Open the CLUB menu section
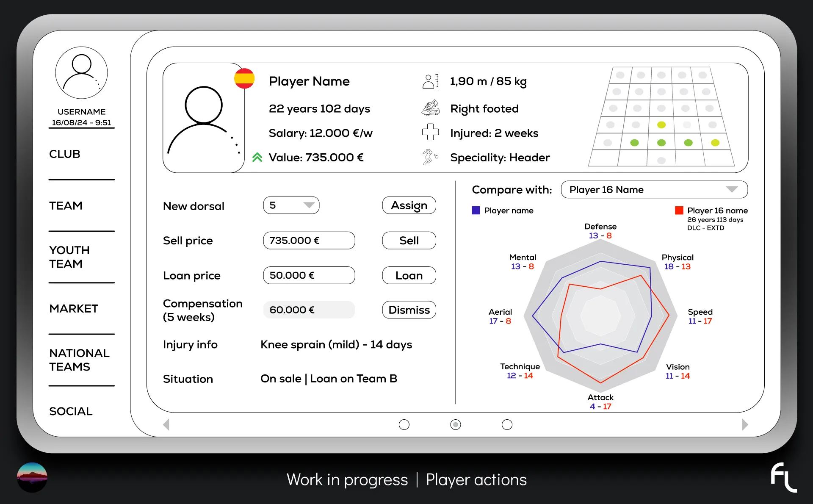Image resolution: width=813 pixels, height=504 pixels. pos(65,154)
